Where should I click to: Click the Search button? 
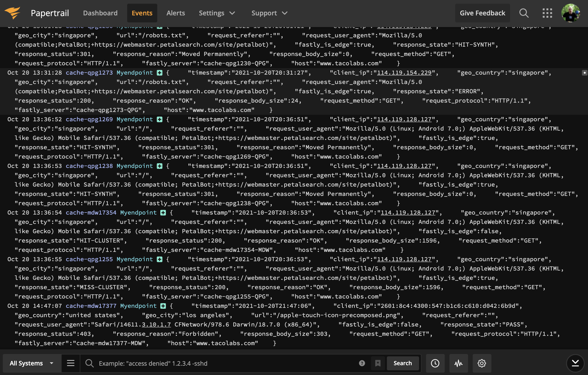(402, 363)
